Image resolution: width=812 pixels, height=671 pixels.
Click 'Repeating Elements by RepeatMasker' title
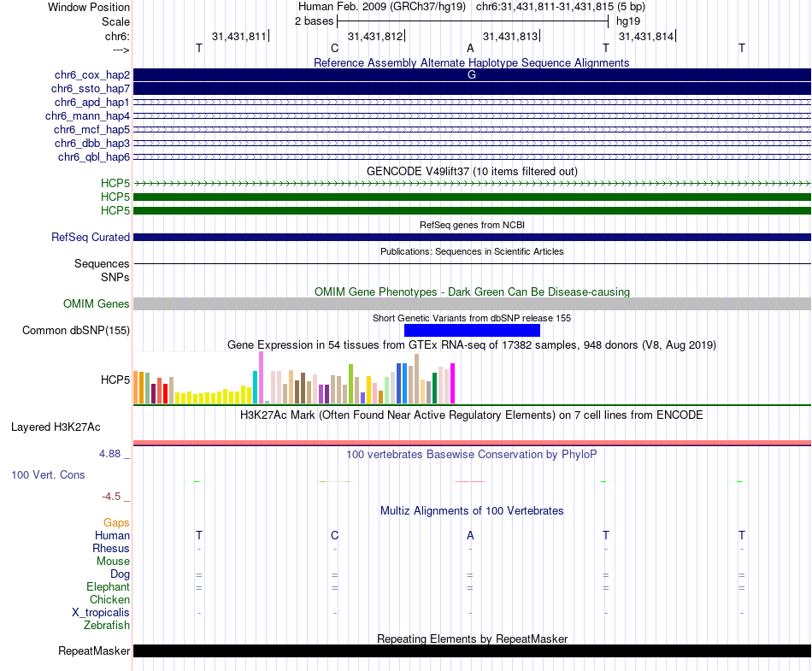tap(472, 639)
